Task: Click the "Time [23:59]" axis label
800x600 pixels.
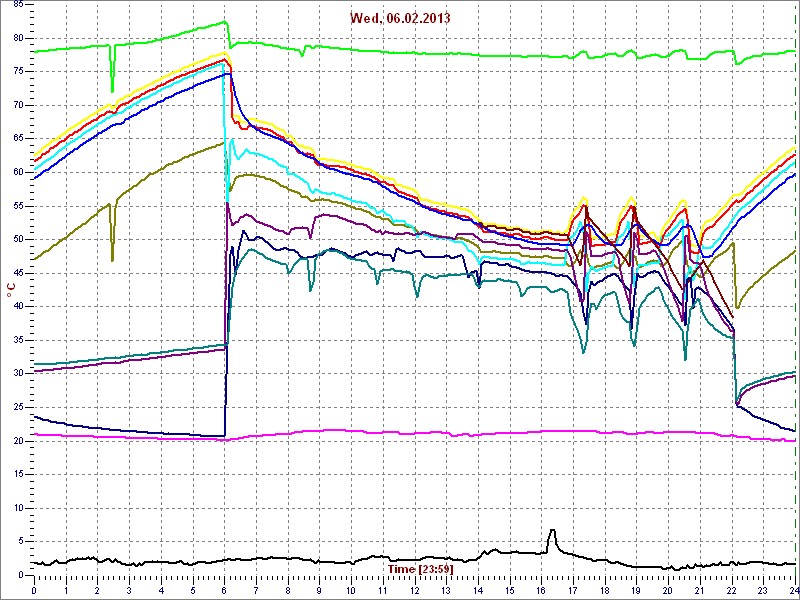Action: 421,568
